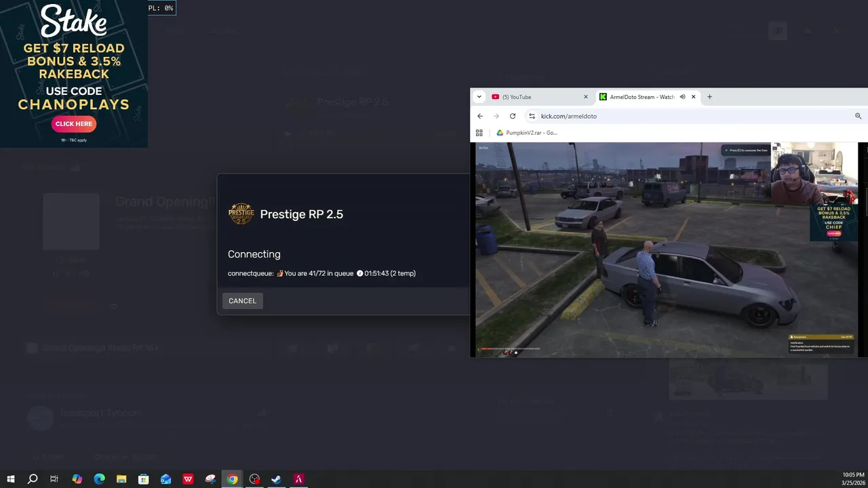Close the ArmelDoto Stream tab
This screenshot has width=868, height=488.
pos(693,97)
